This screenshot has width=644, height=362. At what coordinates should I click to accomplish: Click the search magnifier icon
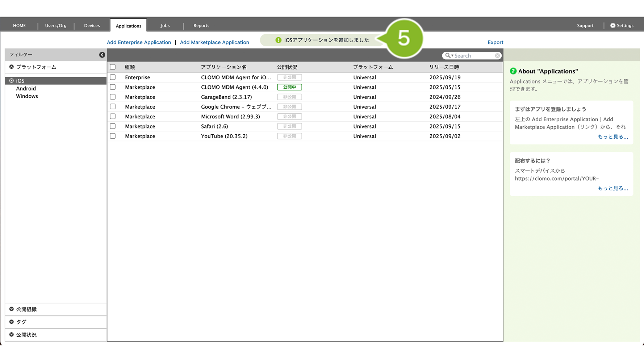448,56
